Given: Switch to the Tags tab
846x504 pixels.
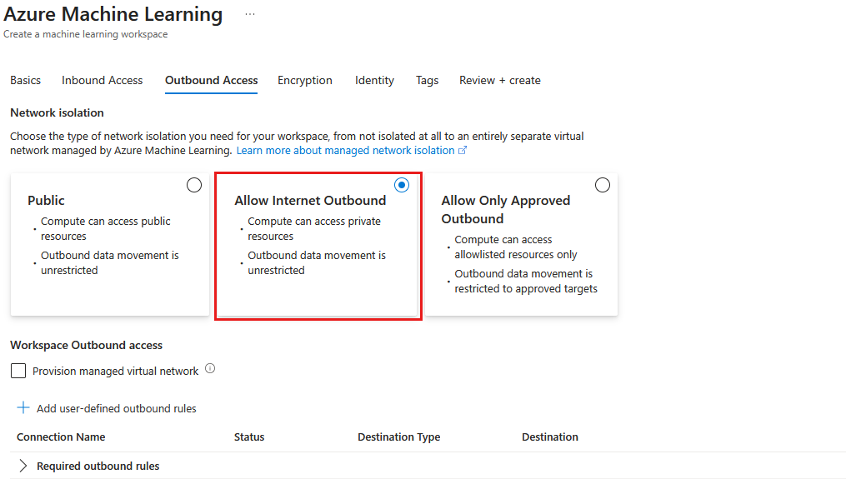Looking at the screenshot, I should [x=427, y=80].
